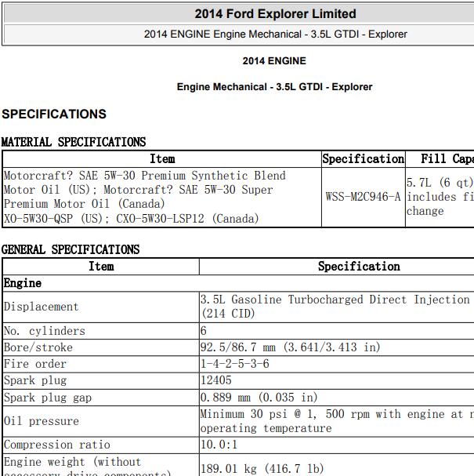The image size is (474, 476).
Task: Click the 'SPECIFICATIONS' section heading
Action: tap(54, 114)
